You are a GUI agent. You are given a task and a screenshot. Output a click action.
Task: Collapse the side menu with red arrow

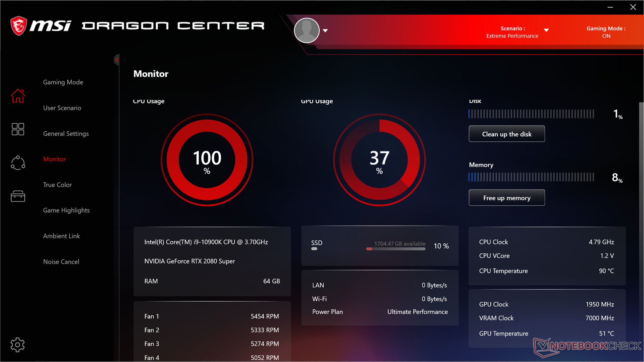117,60
